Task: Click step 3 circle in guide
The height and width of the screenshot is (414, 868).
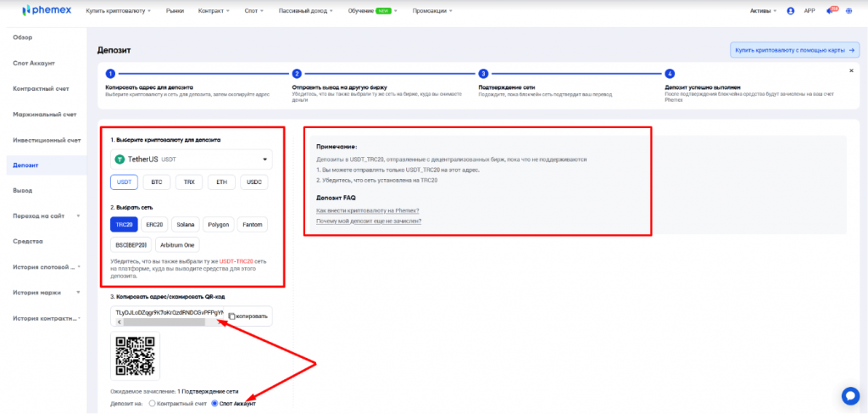Action: tap(483, 73)
